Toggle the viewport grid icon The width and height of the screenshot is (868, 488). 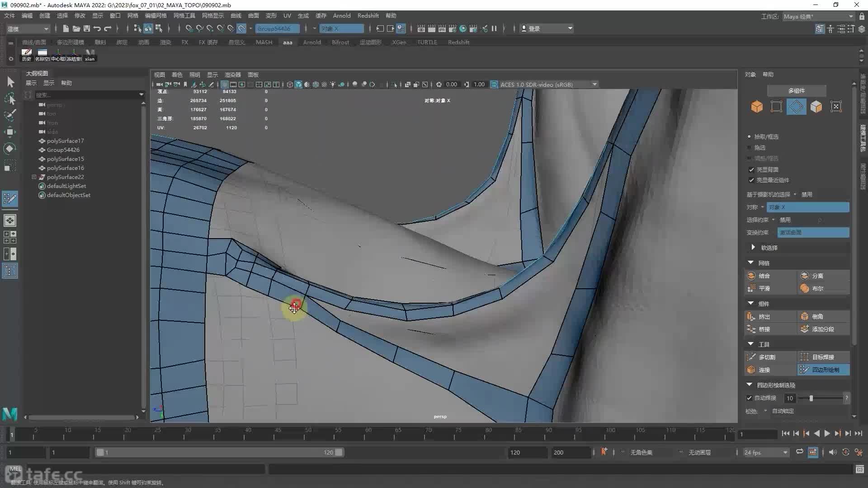click(x=225, y=84)
